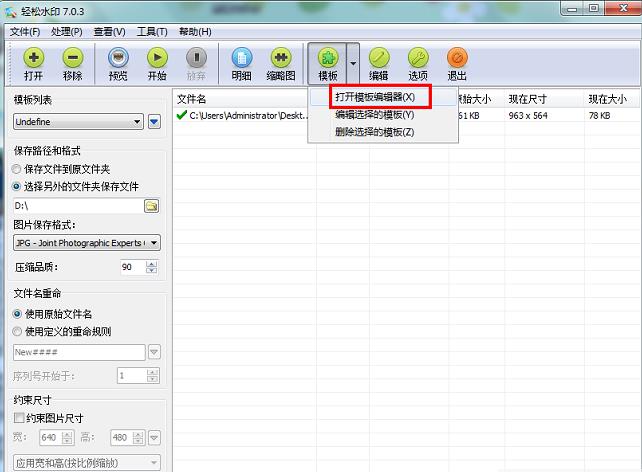Open 选项 (Options) from the toolbar
Image resolution: width=642 pixels, height=472 pixels.
(x=418, y=64)
